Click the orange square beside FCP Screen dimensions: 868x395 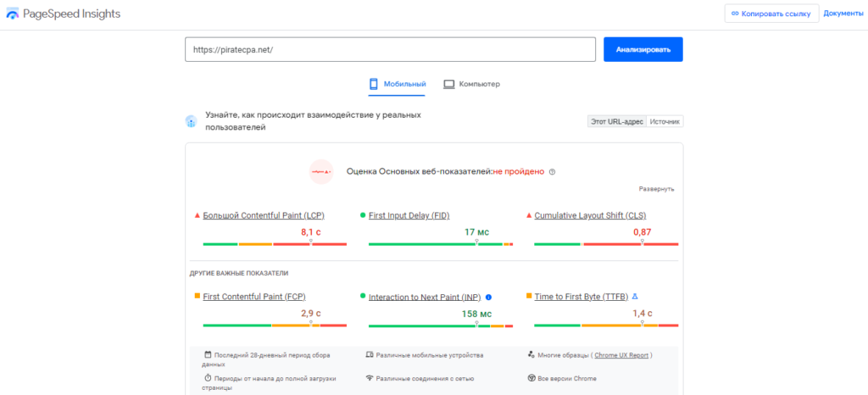tap(197, 296)
